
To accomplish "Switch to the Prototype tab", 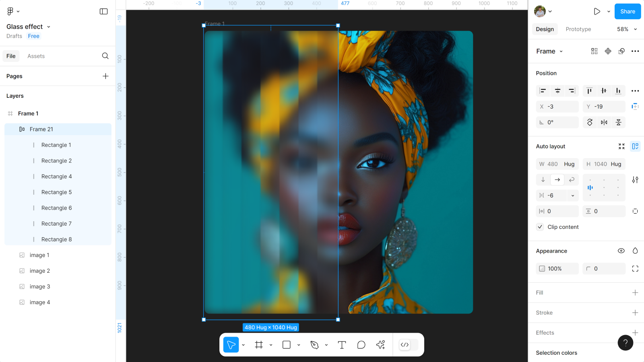I will tap(578, 29).
